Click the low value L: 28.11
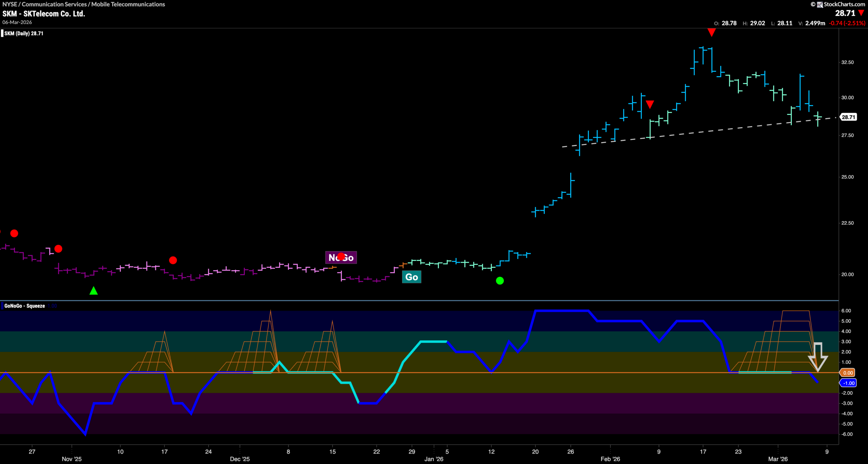868x464 pixels. pyautogui.click(x=782, y=23)
